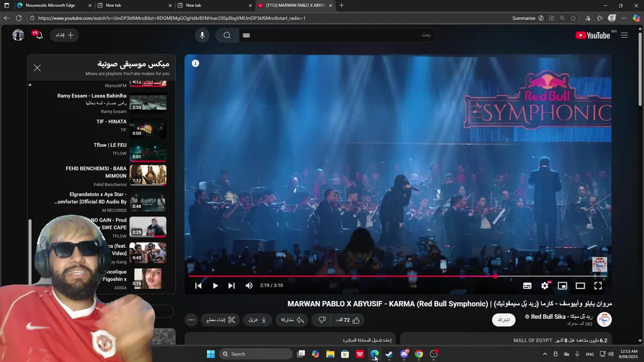This screenshot has height=362, width=644.
Task: Add page to favorites star
Action: tap(573, 18)
